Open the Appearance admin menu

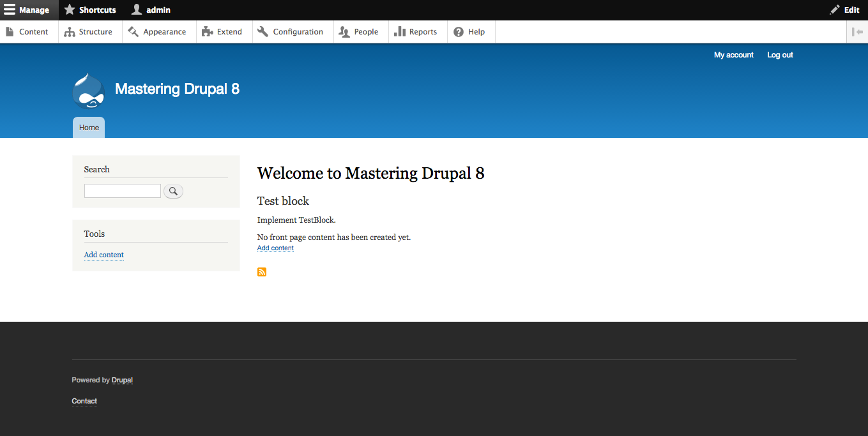coord(157,32)
